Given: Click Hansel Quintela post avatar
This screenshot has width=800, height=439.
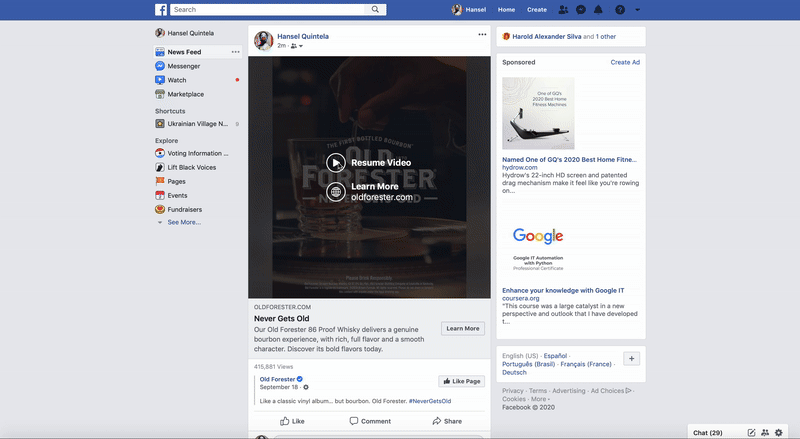Looking at the screenshot, I should (x=264, y=40).
